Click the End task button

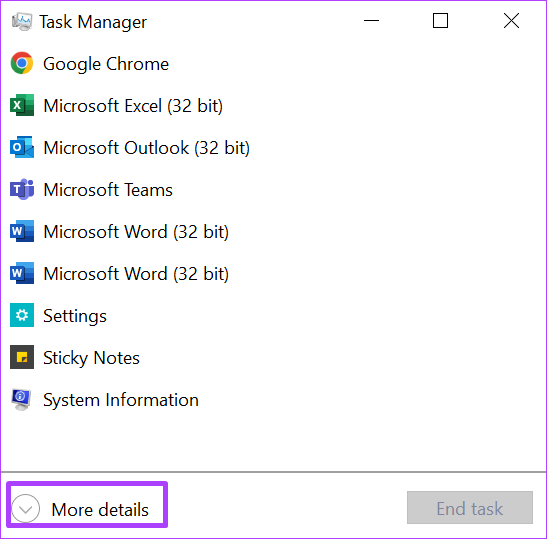tap(470, 508)
